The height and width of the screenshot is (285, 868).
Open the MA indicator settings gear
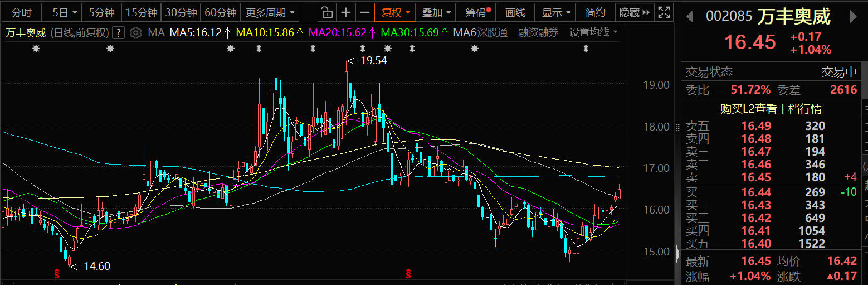(135, 33)
